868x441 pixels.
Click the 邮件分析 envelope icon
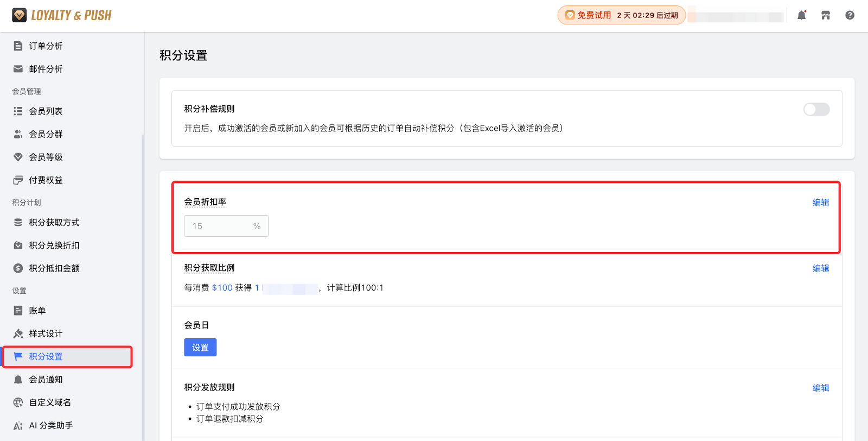(x=18, y=69)
